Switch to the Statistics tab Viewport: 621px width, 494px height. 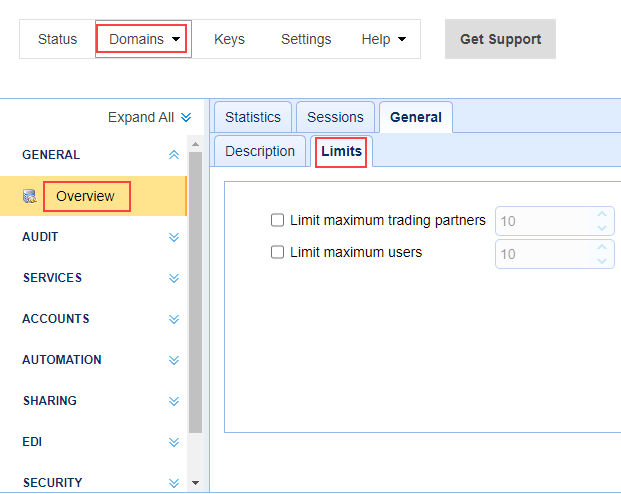[x=252, y=117]
